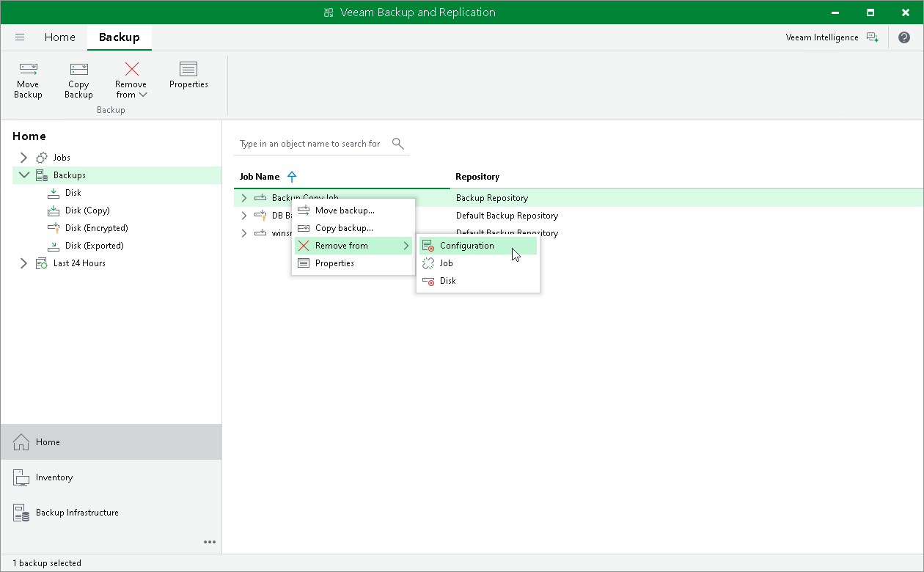Expand the Jobs tree node
This screenshot has width=924, height=572.
tap(23, 158)
